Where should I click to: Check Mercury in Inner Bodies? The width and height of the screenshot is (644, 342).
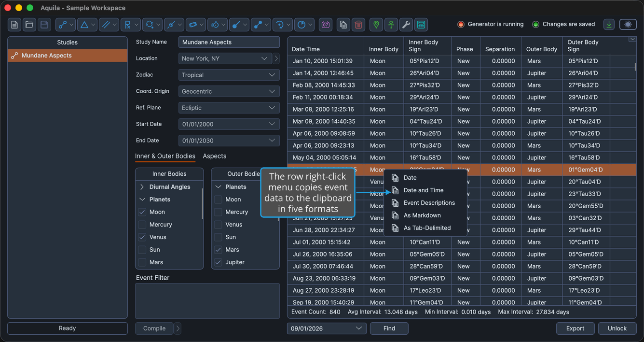[142, 225]
